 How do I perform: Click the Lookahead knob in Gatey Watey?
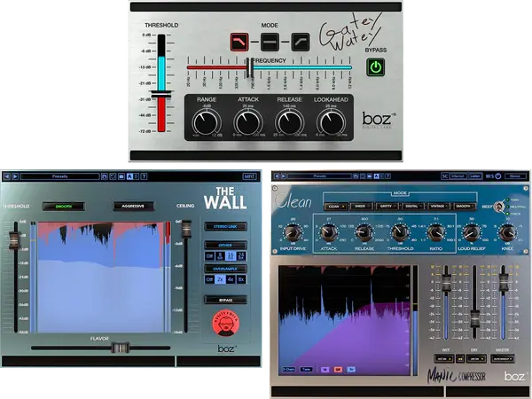point(331,122)
